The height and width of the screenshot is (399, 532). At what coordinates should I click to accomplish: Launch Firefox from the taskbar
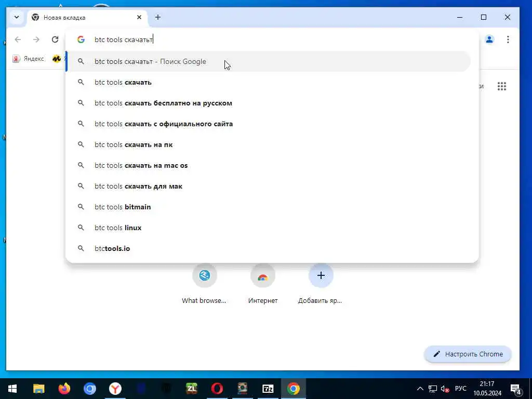64,389
